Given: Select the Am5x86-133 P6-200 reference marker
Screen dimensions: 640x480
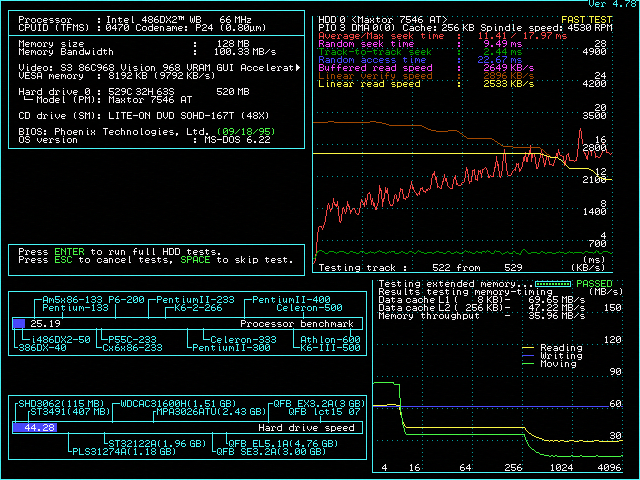Looking at the screenshot, I should [93, 300].
